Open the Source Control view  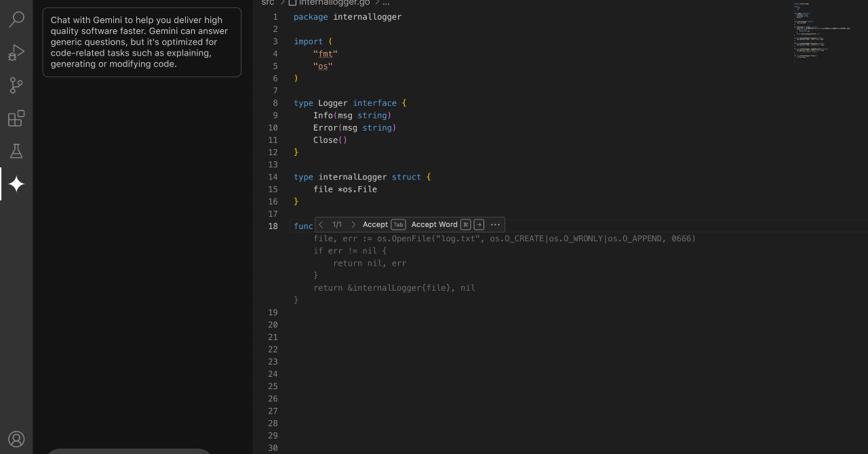[16, 85]
